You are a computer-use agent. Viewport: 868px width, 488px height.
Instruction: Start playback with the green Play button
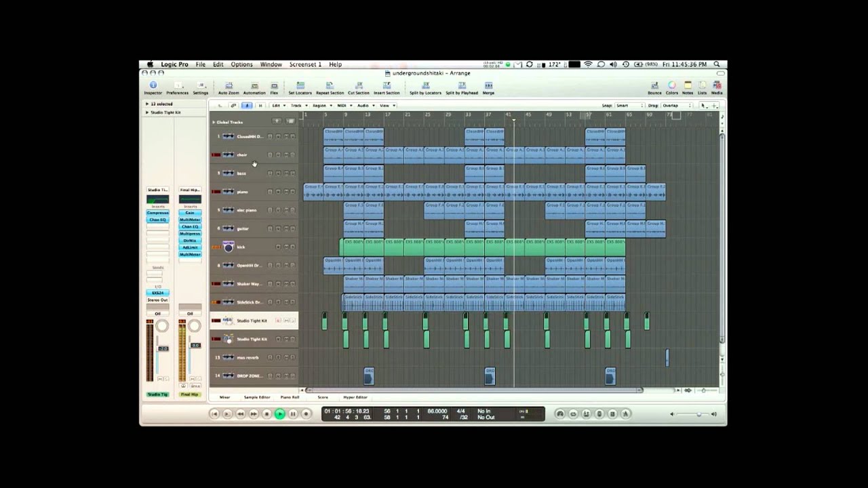click(279, 413)
